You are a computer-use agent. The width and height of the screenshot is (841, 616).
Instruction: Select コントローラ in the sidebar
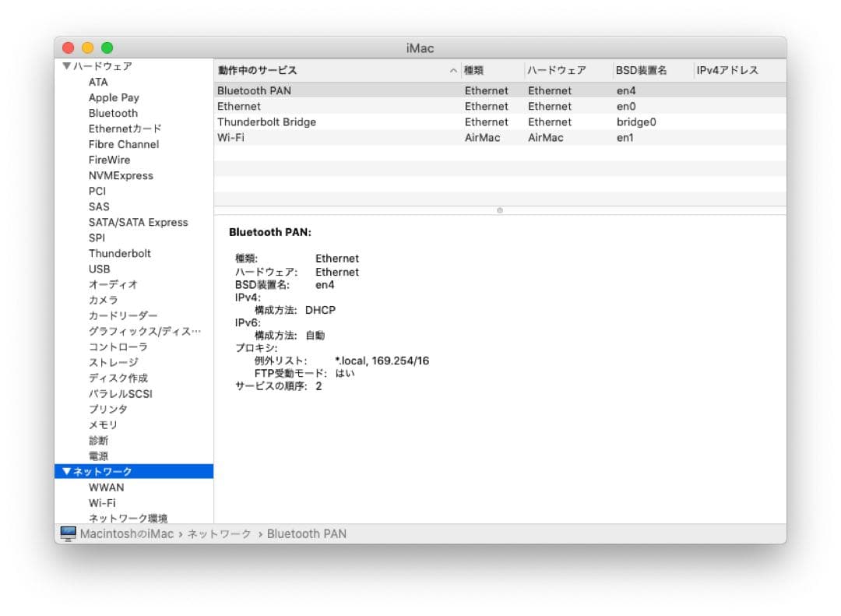coord(118,347)
